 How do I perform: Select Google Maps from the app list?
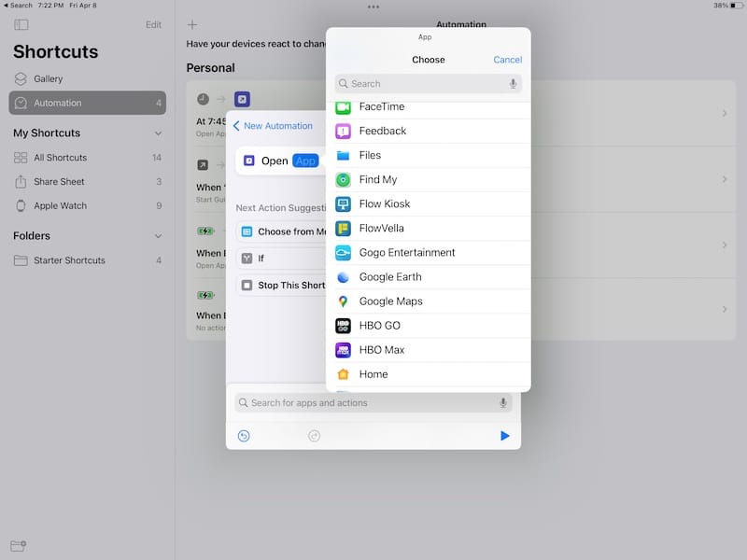pyautogui.click(x=429, y=301)
